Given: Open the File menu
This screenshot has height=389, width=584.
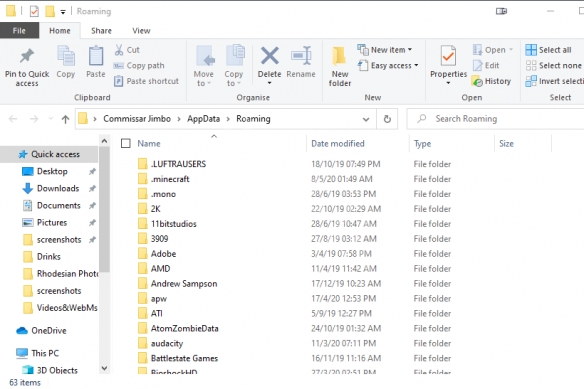Looking at the screenshot, I should click(x=19, y=31).
